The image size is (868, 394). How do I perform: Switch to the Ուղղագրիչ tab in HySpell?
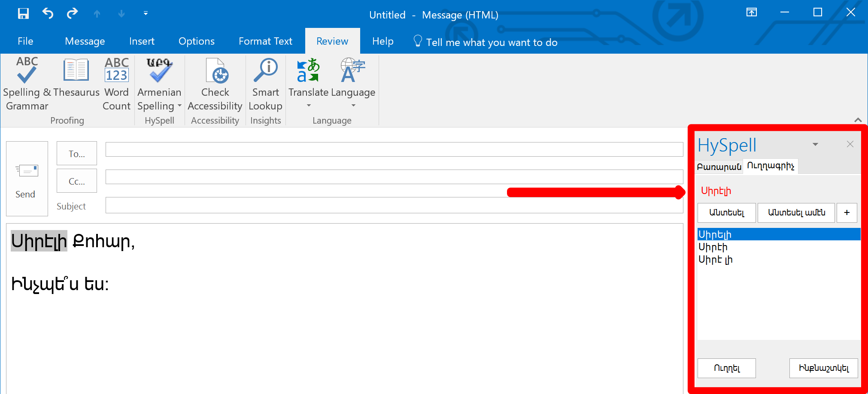(x=771, y=166)
